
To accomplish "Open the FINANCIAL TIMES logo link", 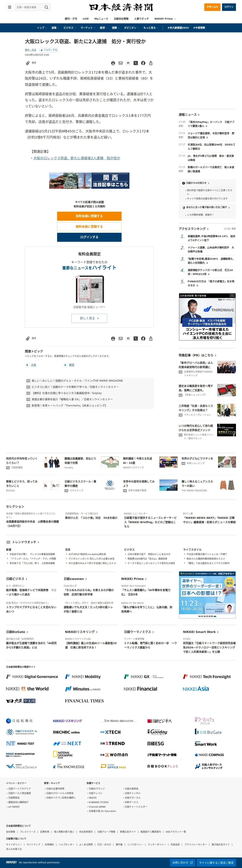I will click(x=84, y=701).
